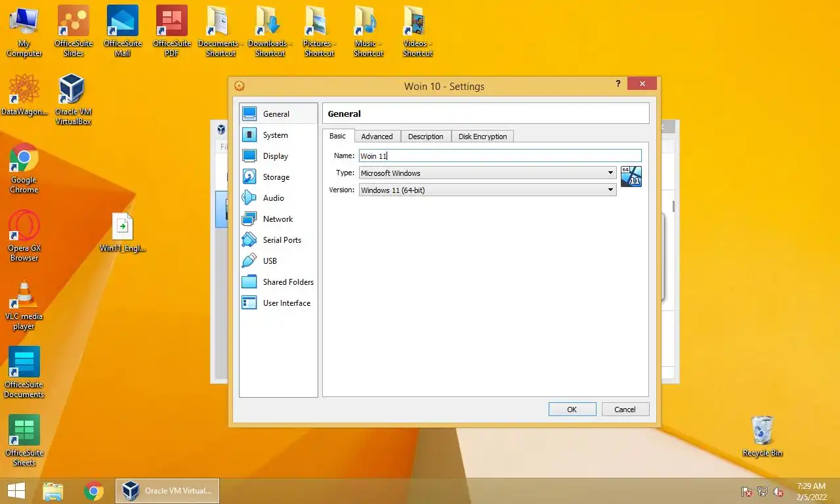Open Documents shortcut folder
Image resolution: width=840 pixels, height=504 pixels.
click(220, 32)
